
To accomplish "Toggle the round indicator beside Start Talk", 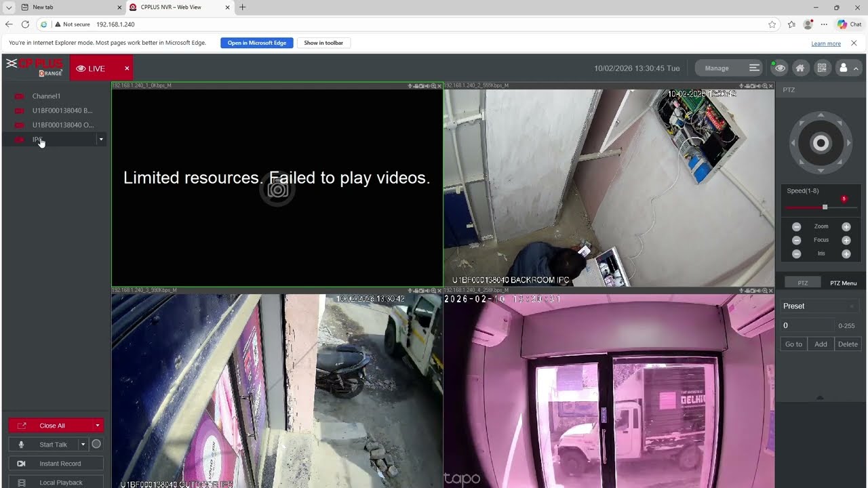I will 96,444.
